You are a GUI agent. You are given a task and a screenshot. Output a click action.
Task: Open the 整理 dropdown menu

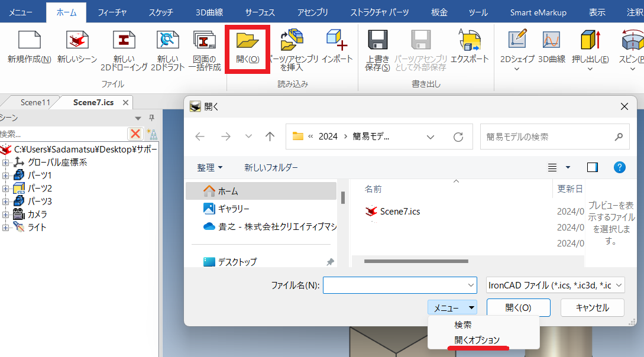[210, 167]
